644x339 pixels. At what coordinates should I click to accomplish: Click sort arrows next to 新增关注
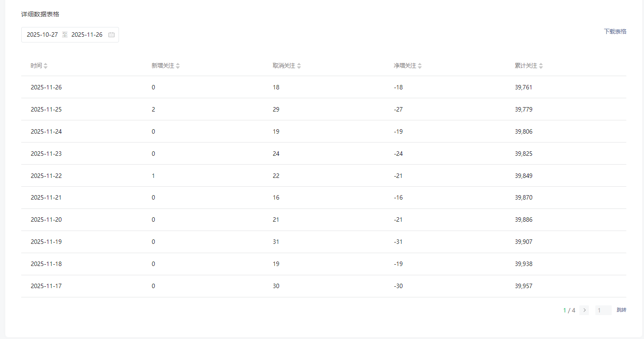[178, 66]
